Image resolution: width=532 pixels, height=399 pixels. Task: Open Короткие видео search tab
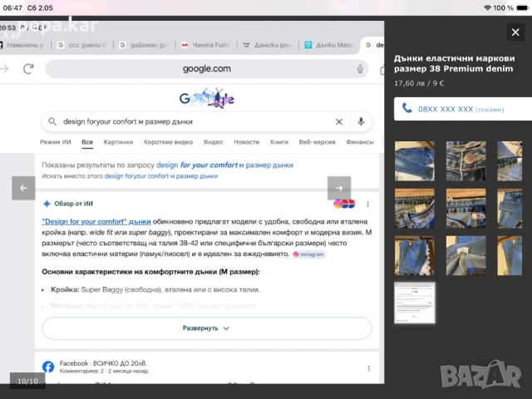(x=168, y=142)
